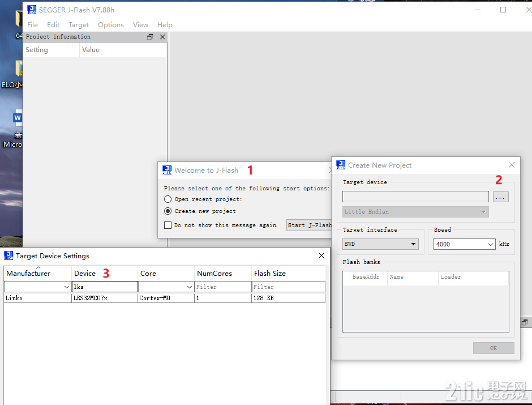Image resolution: width=532 pixels, height=405 pixels.
Task: Click the Linko manufacturer cell
Action: click(x=38, y=298)
